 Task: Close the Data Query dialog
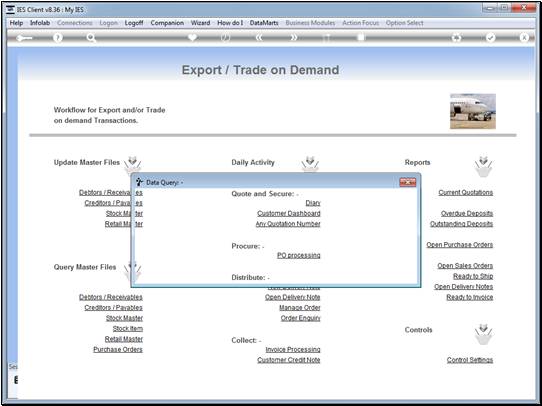pyautogui.click(x=408, y=182)
